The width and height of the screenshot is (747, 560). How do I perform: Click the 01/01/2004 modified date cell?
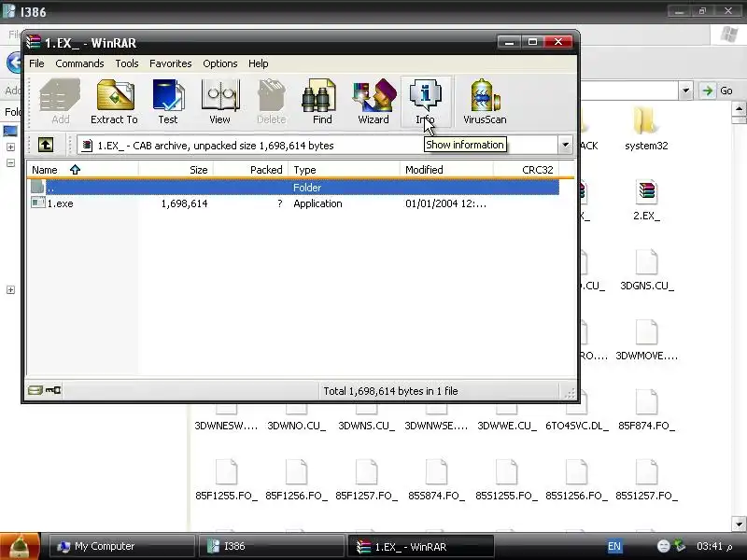pyautogui.click(x=446, y=203)
